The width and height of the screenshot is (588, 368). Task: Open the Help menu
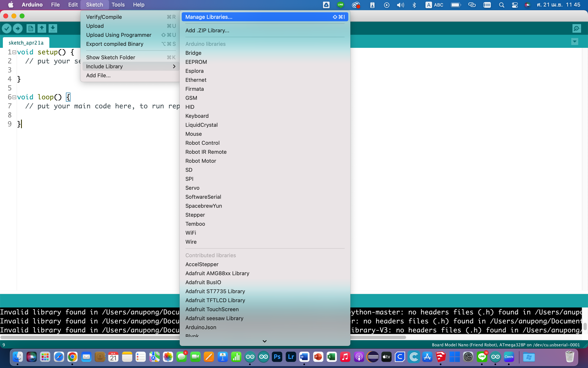tap(139, 5)
